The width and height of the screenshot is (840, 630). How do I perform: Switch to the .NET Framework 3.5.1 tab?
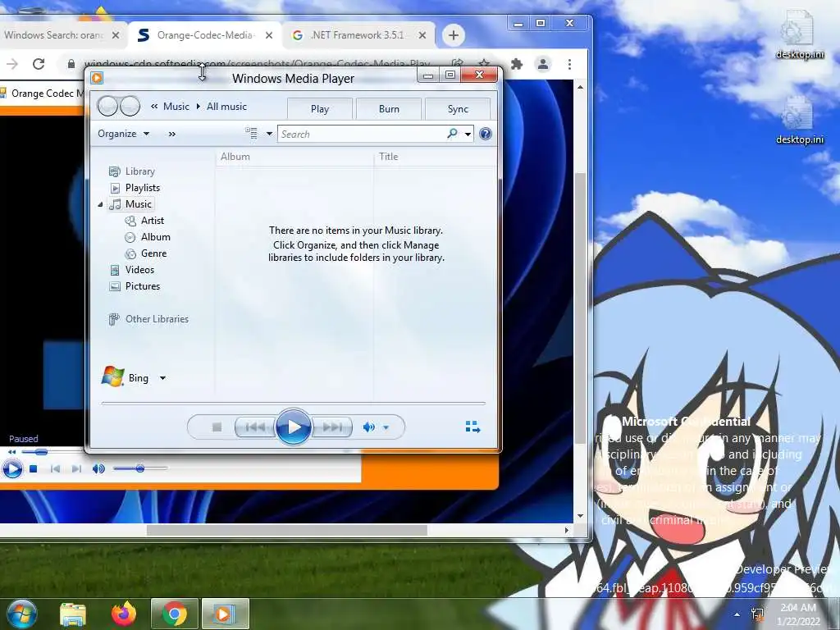(357, 35)
